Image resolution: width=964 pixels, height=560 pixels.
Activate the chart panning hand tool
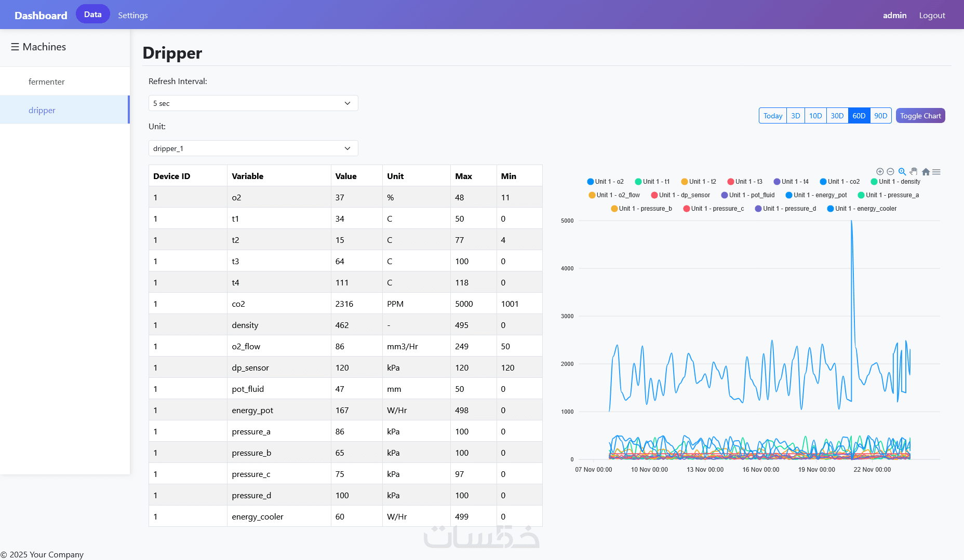[x=914, y=172]
